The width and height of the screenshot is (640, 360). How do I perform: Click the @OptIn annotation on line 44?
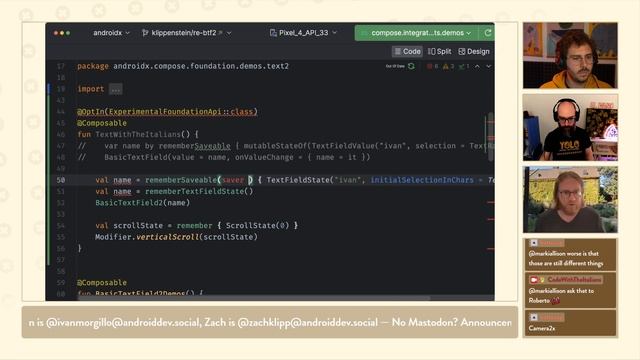coord(167,112)
